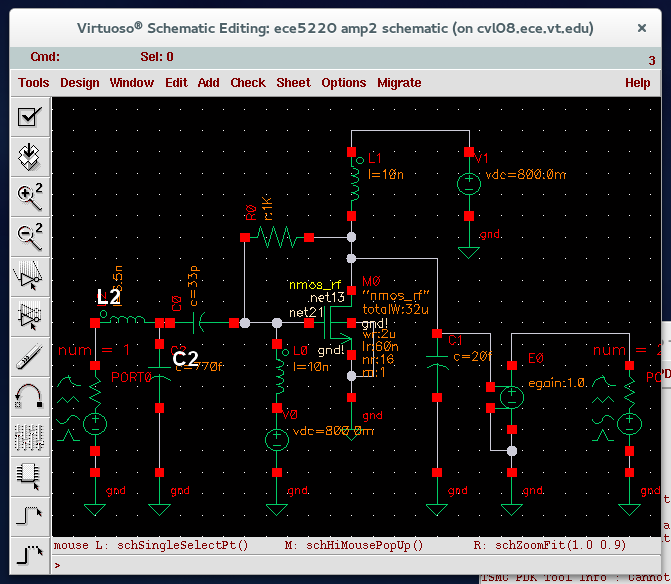The height and width of the screenshot is (584, 671).
Task: Click the "vdc=800.0m" label near V1
Action: (526, 175)
